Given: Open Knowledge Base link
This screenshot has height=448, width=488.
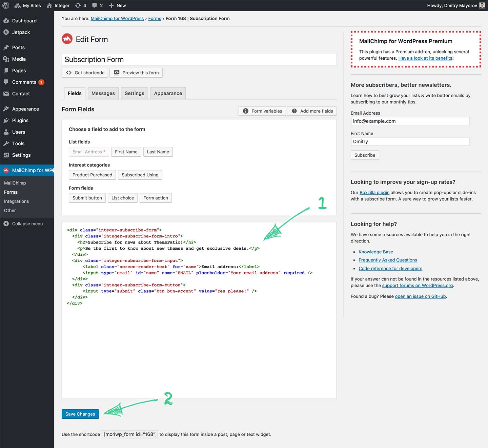Looking at the screenshot, I should click(376, 252).
